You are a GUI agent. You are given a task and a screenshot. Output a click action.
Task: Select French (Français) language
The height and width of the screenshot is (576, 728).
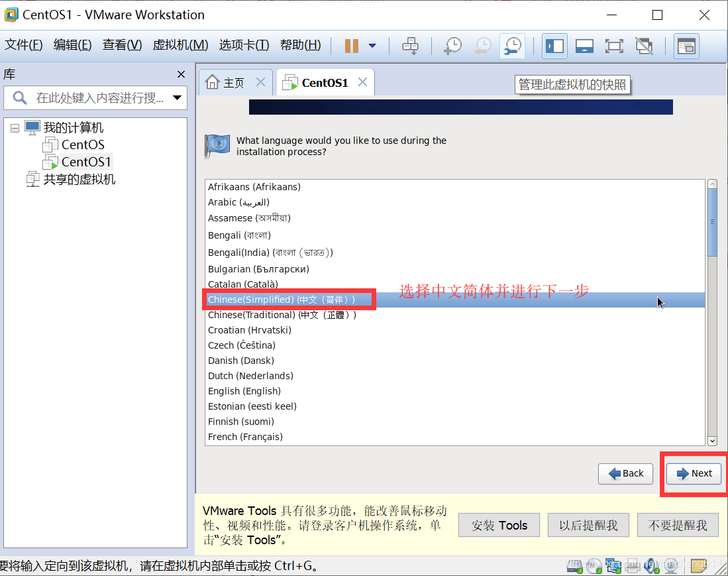pyautogui.click(x=455, y=437)
